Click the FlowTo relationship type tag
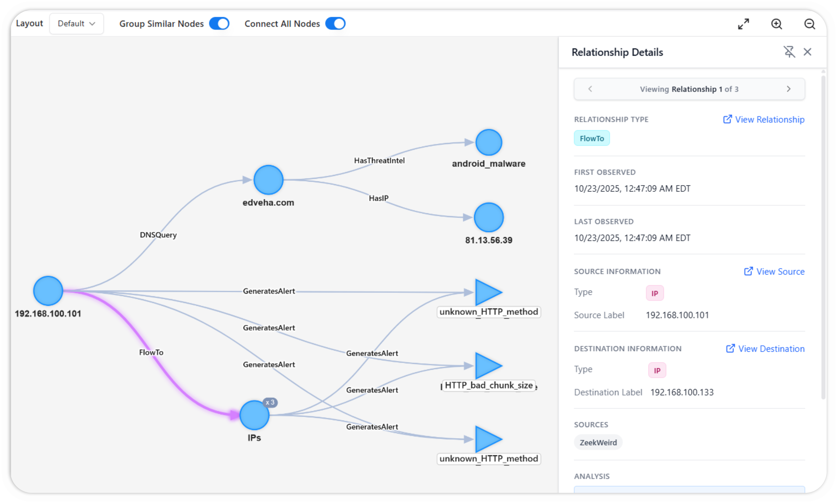 (x=592, y=138)
